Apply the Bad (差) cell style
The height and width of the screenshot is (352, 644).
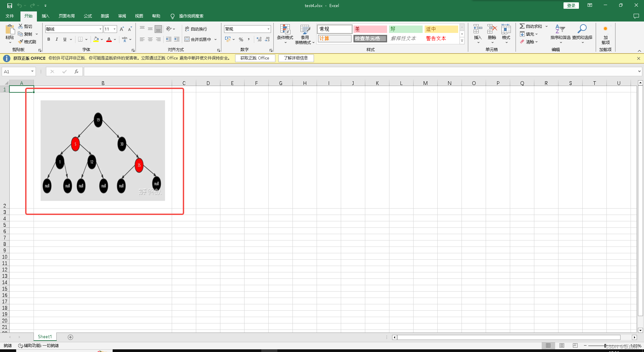click(370, 29)
